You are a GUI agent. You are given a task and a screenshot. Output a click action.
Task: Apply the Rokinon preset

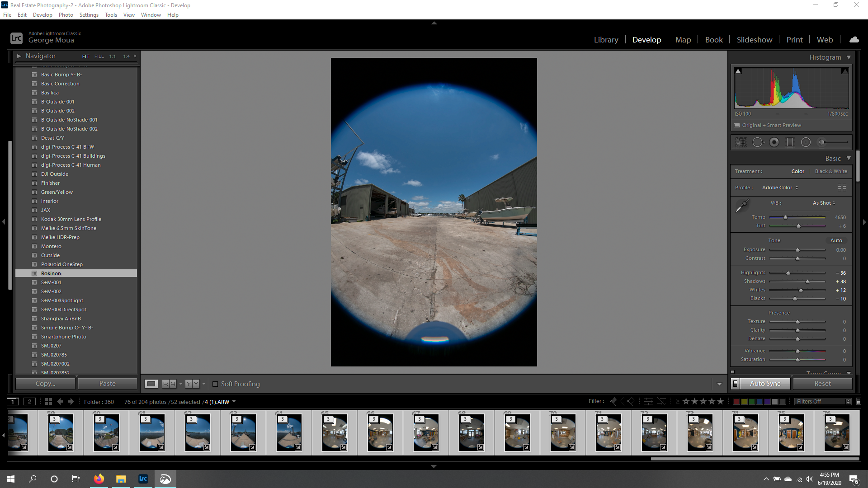coord(76,273)
